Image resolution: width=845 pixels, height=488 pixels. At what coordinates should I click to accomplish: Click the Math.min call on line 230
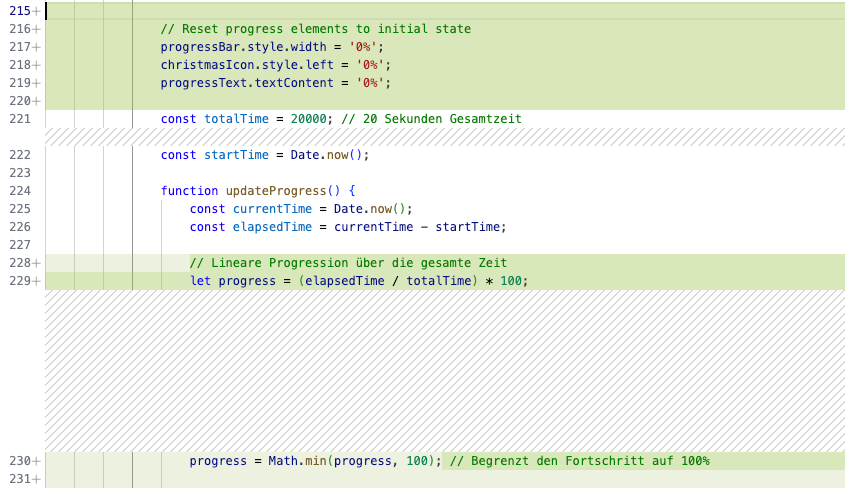297,461
